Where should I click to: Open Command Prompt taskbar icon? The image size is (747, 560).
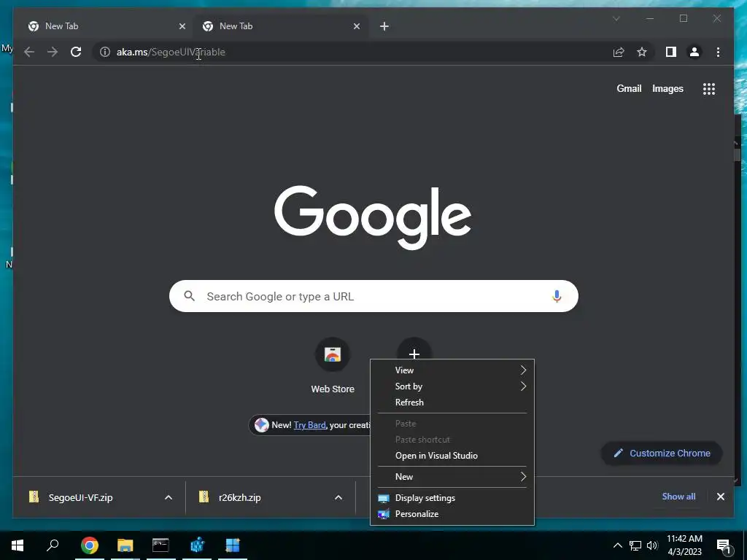(x=160, y=545)
